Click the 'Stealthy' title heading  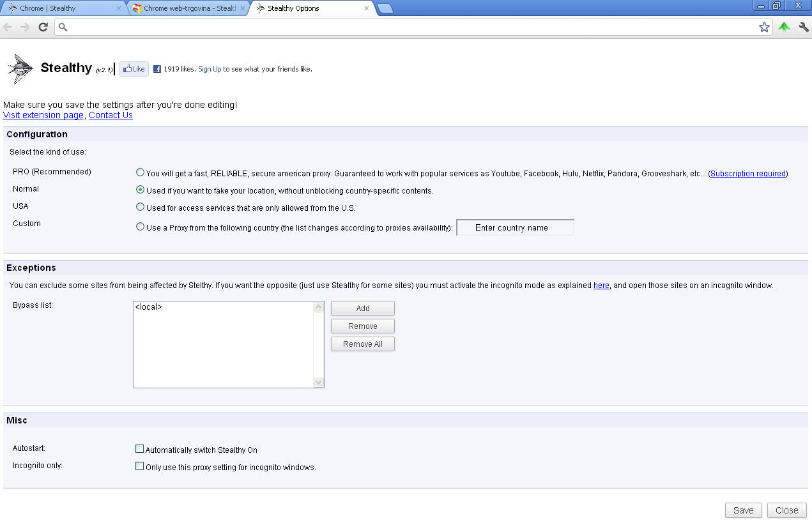[x=66, y=68]
